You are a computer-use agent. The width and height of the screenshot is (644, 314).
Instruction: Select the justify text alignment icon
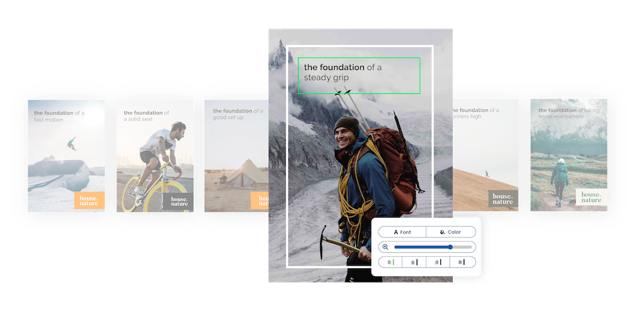pyautogui.click(x=462, y=262)
